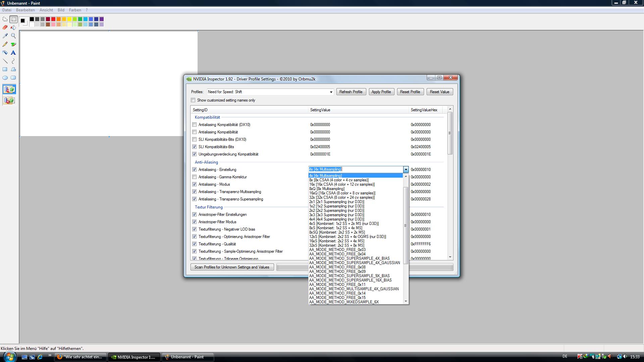The height and width of the screenshot is (362, 644).
Task: Pick the red color swatch in palette
Action: [x=53, y=19]
